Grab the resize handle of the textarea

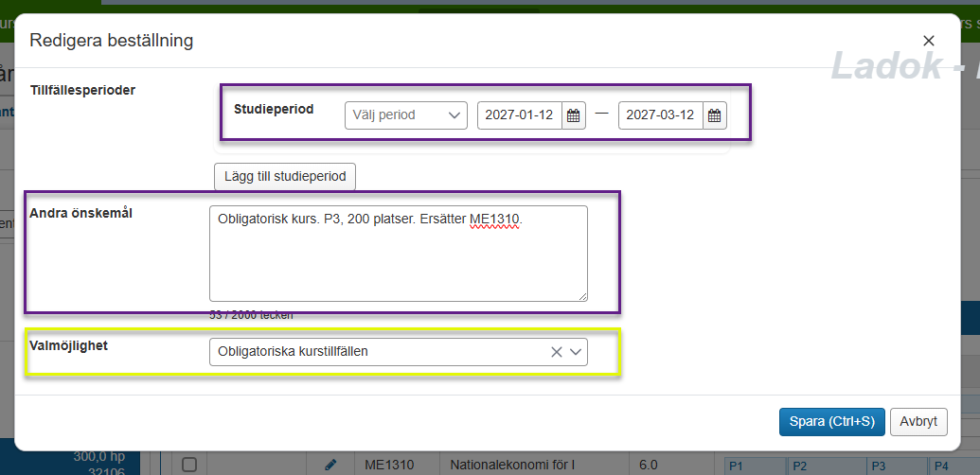click(581, 295)
